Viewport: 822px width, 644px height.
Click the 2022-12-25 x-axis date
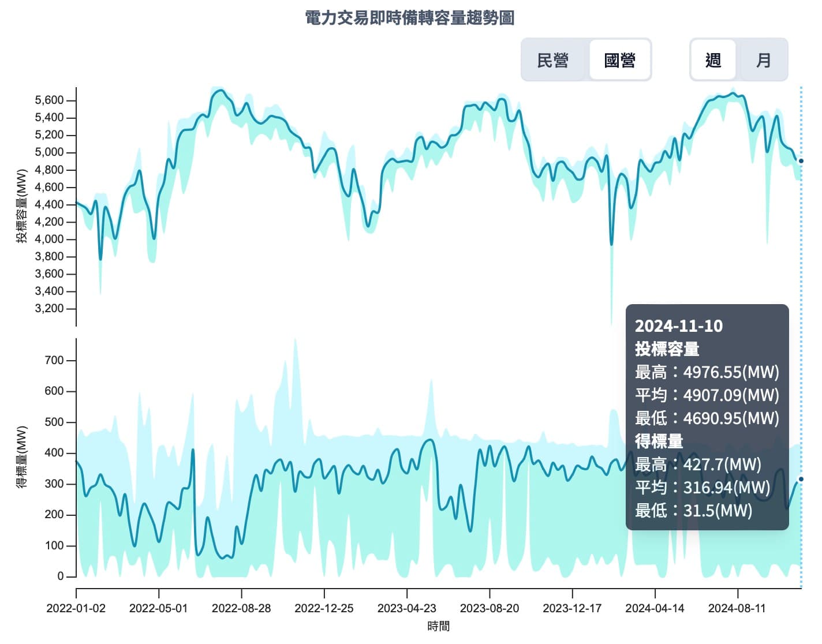tap(324, 608)
